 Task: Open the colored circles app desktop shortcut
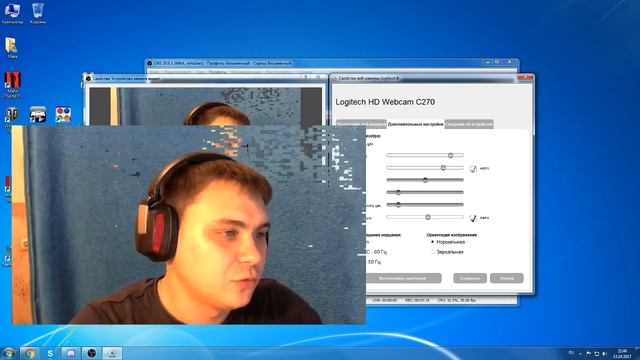coord(63,115)
